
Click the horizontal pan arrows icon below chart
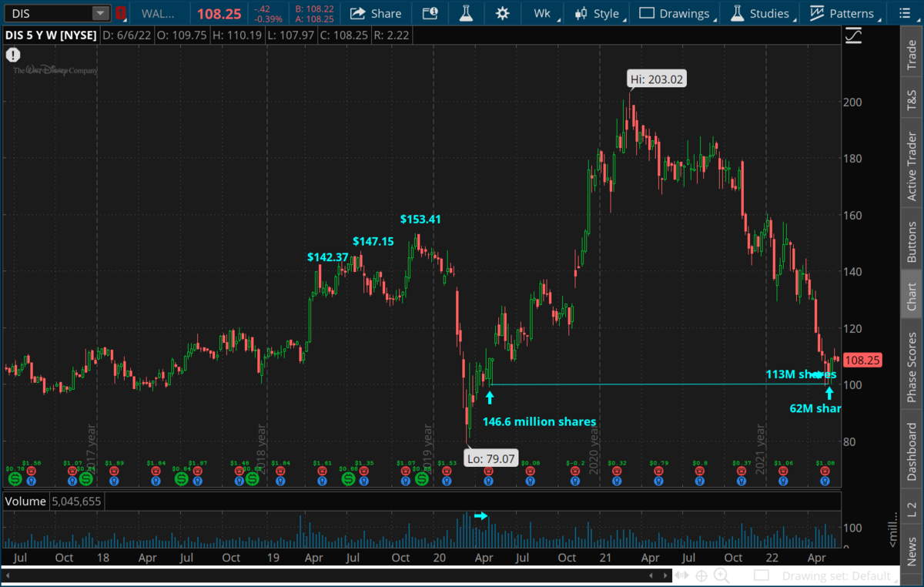tap(681, 575)
